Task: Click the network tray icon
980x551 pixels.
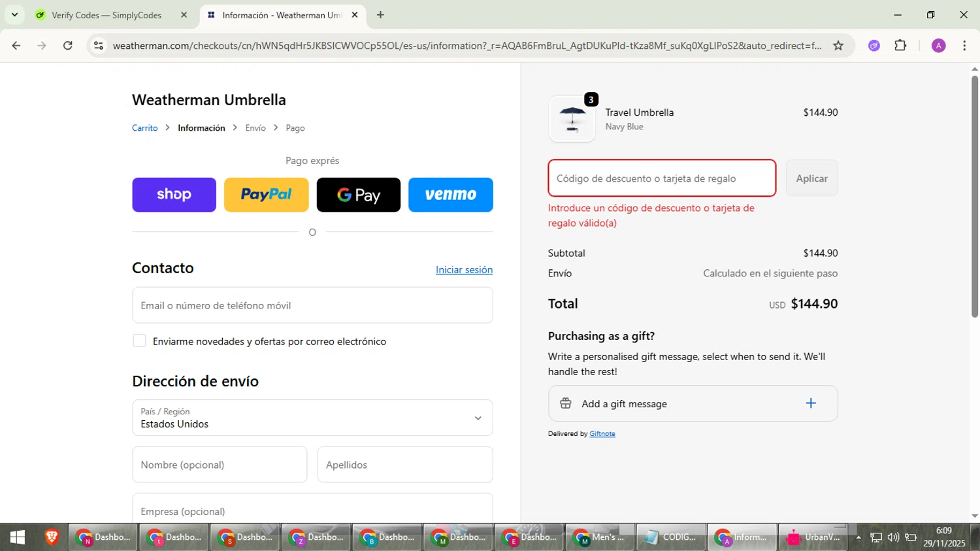Action: click(x=876, y=537)
